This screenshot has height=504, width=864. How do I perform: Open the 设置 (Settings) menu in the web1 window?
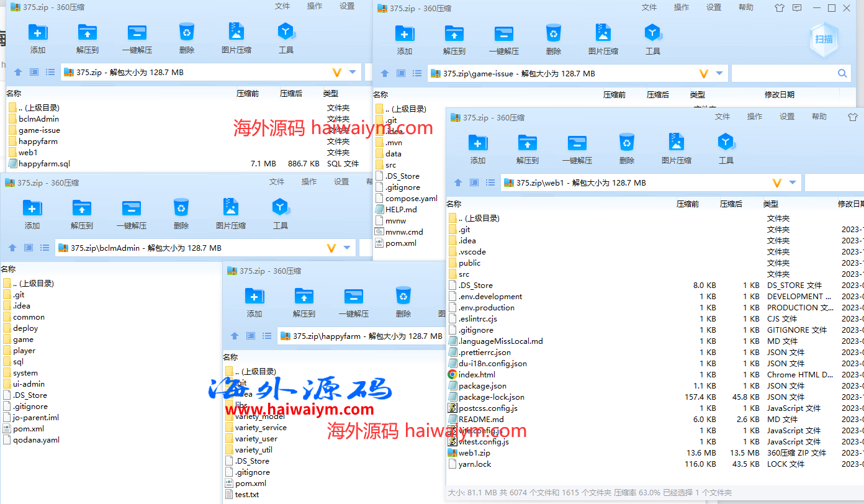[x=787, y=117]
